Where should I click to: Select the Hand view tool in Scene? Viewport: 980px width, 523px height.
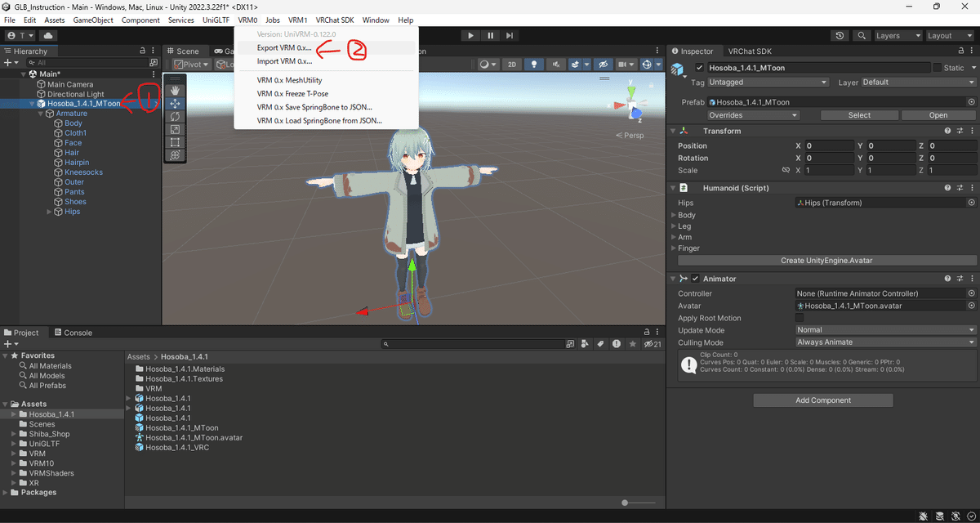tap(175, 91)
